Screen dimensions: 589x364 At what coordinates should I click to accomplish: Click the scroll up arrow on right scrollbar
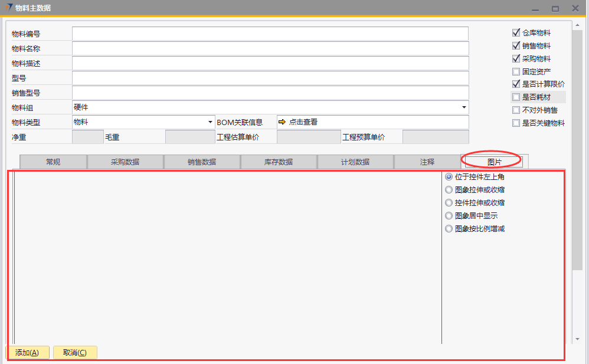(x=577, y=25)
